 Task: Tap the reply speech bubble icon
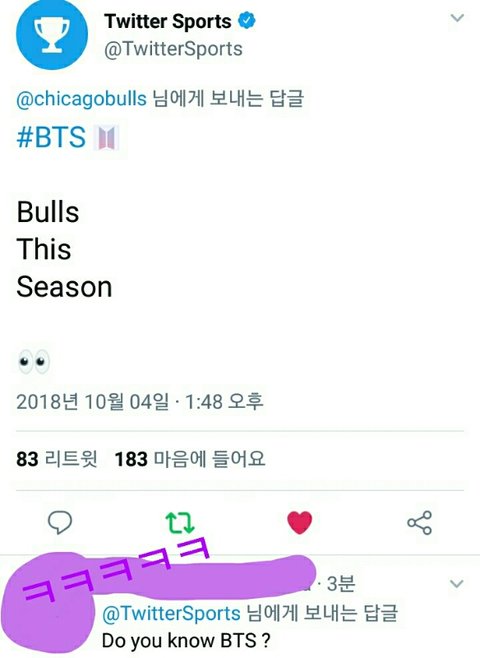click(60, 522)
